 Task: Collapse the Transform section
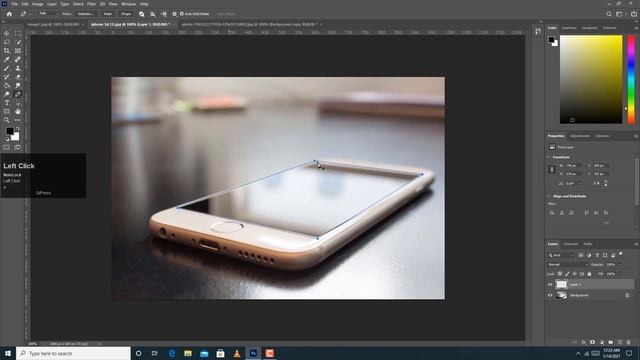(x=549, y=157)
